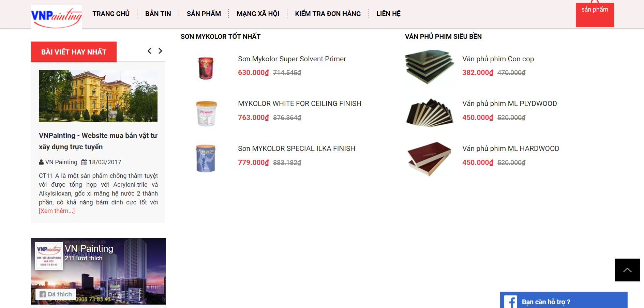Open the KIỂM TRA ĐƠN HÀNG menu
The height and width of the screenshot is (308, 644).
tap(328, 14)
